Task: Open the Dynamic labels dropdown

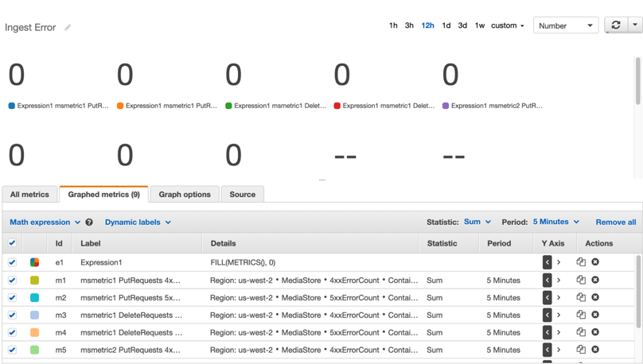Action: pos(138,222)
